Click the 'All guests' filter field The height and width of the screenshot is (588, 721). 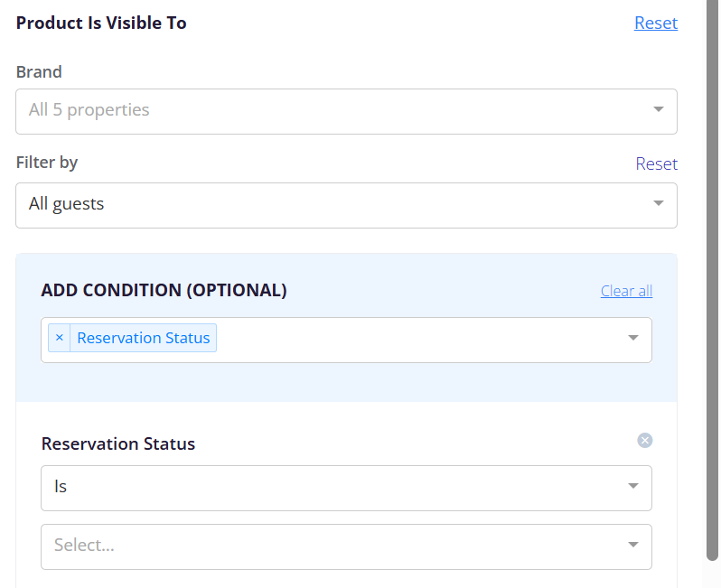pyautogui.click(x=346, y=206)
